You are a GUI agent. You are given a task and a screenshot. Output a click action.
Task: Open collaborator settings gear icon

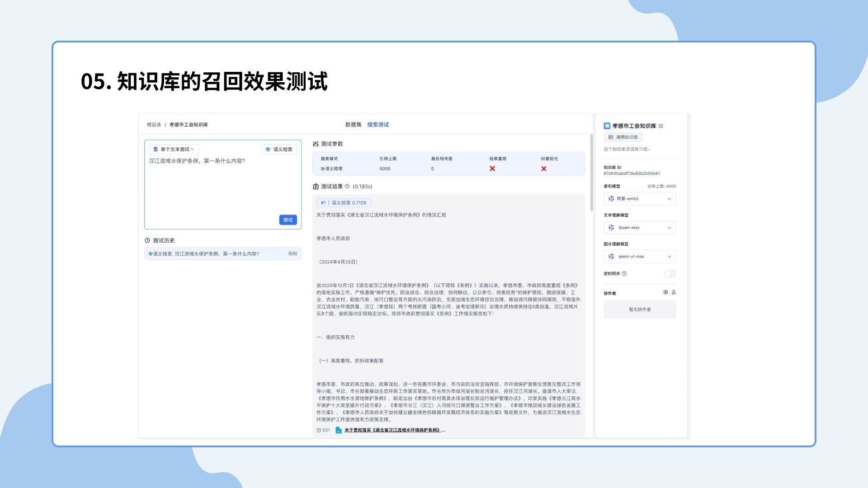pyautogui.click(x=665, y=292)
